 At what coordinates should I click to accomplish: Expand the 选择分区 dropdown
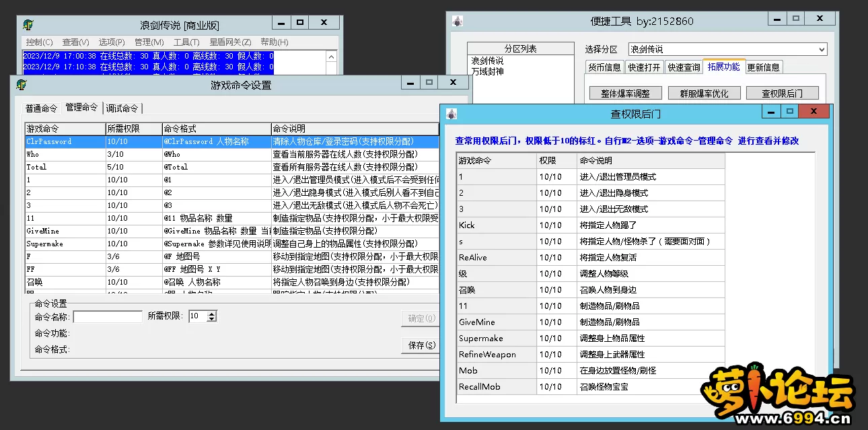coord(822,49)
